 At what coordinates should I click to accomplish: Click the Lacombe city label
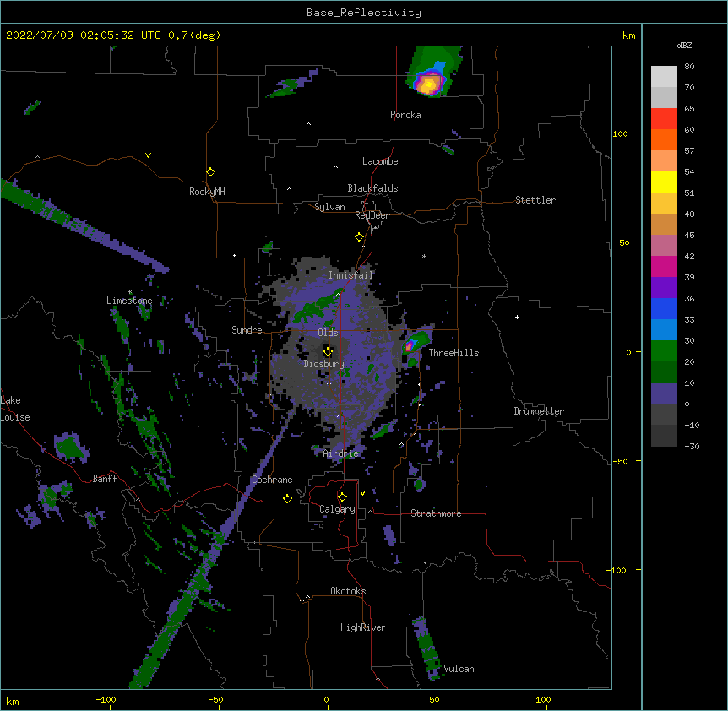point(380,161)
